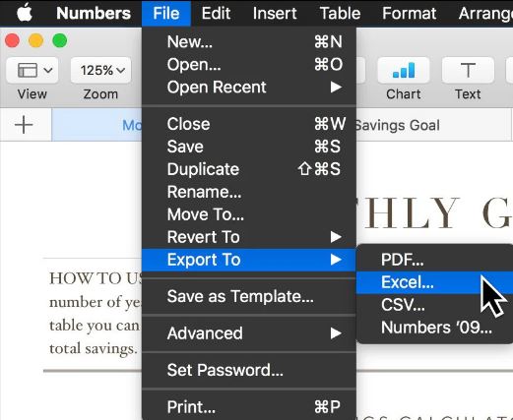Expand the Advanced submenu
Screen dimensions: 513x420
pos(249,333)
